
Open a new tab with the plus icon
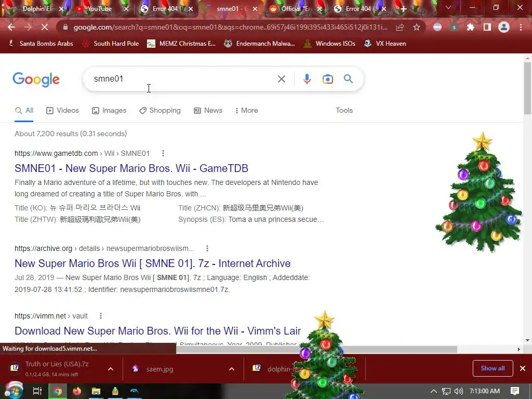(x=403, y=9)
